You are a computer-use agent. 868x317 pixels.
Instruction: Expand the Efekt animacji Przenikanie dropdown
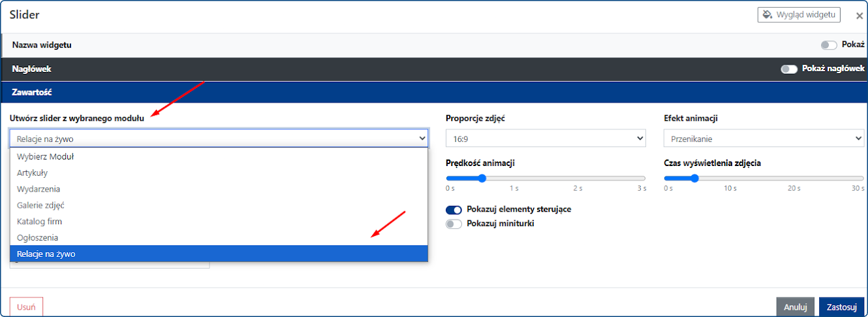(x=764, y=139)
